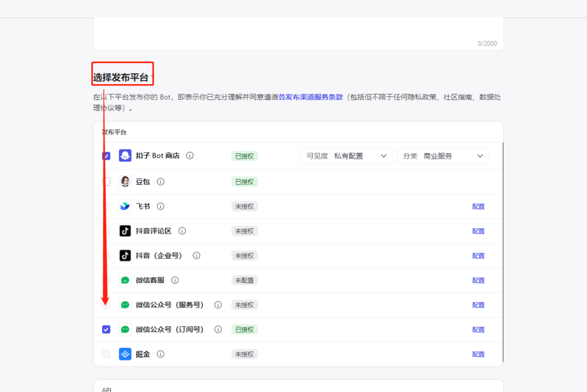Open info icon beside 豆包

coord(160,182)
